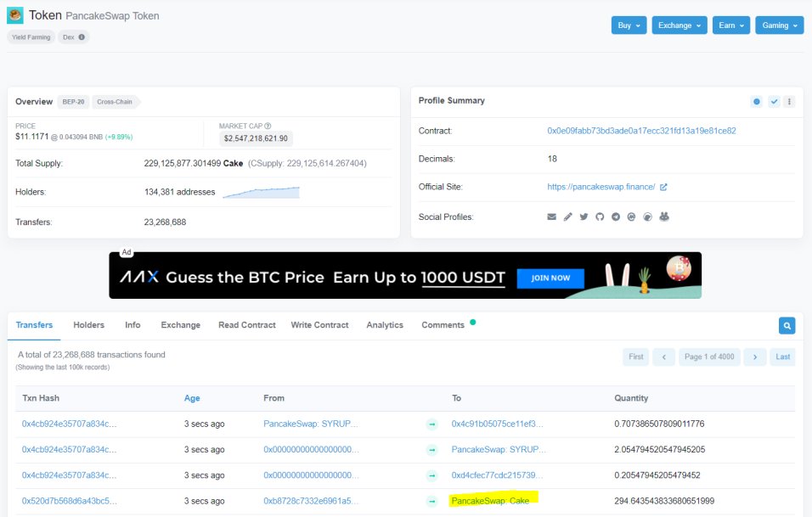Viewport: 812px width, 517px height.
Task: Expand the Earn dropdown
Action: tap(731, 25)
